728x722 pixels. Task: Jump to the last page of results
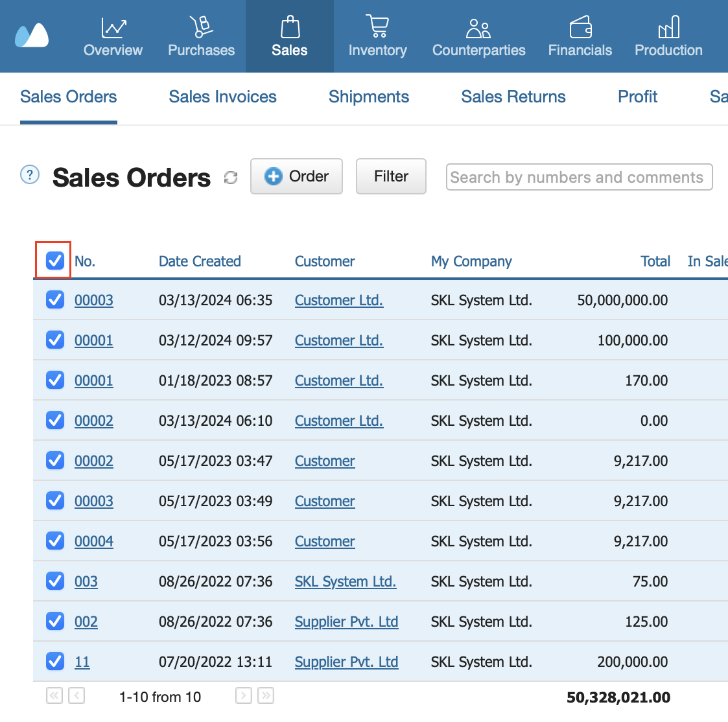[266, 695]
